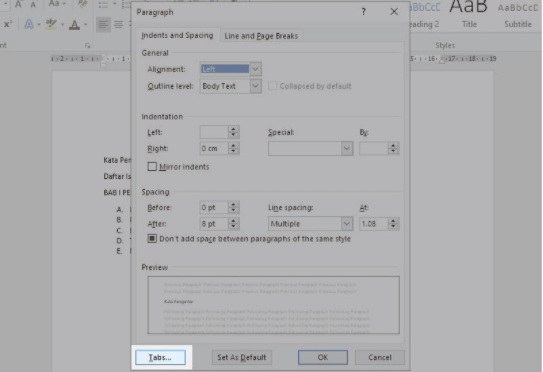This screenshot has height=372, width=543.
Task: Open the Tabs... dialog button
Action: 160,357
